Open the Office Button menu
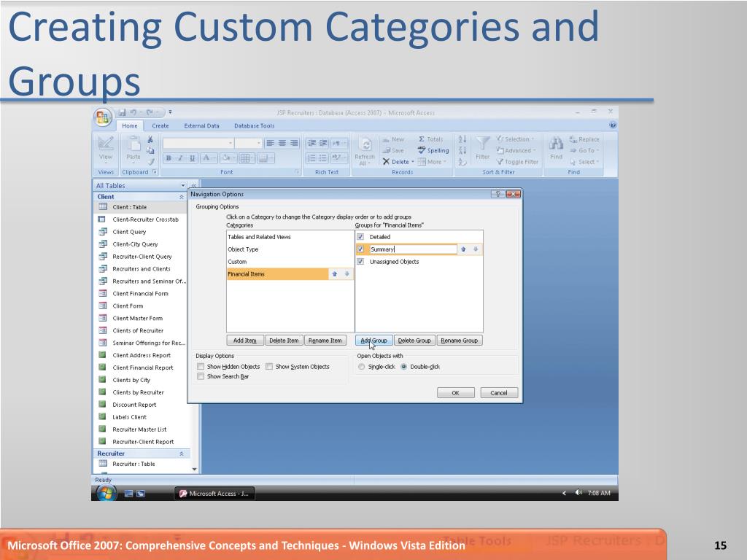The height and width of the screenshot is (560, 747). click(x=103, y=117)
